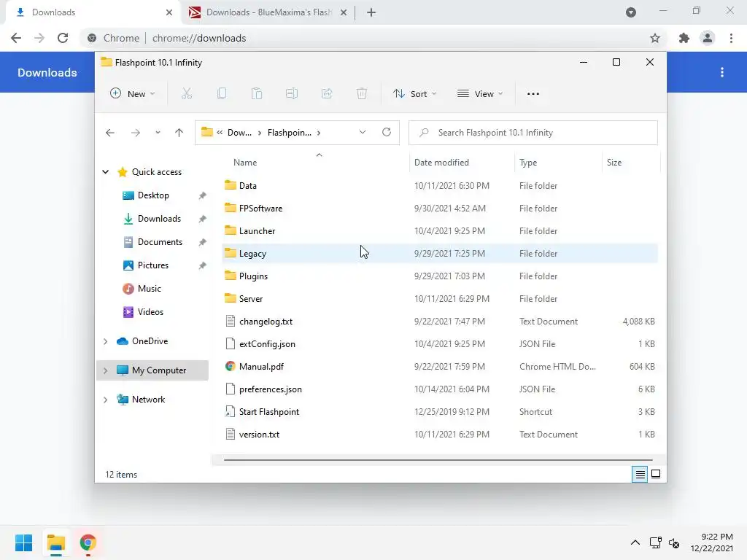Select Documents in navigation pane
The image size is (747, 560).
click(160, 242)
